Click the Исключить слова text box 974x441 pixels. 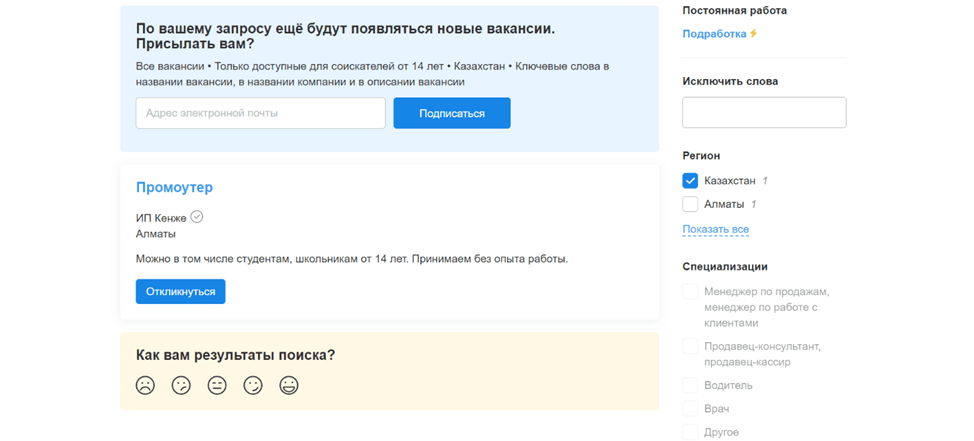click(764, 112)
